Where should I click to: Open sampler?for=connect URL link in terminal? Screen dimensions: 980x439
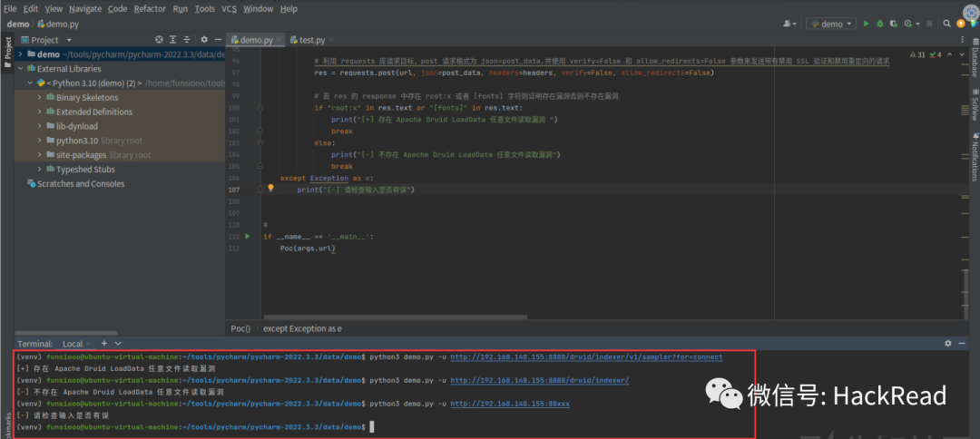tap(586, 357)
